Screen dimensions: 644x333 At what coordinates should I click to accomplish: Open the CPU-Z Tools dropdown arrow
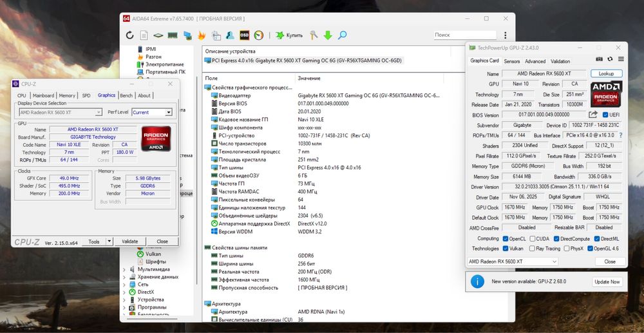[x=109, y=242]
